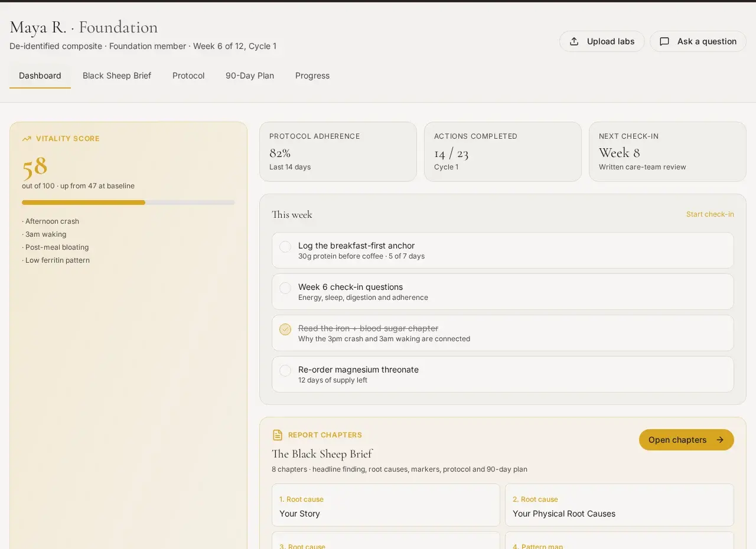Click the Maya R. · Foundation heading
This screenshot has height=549, width=756.
click(x=84, y=27)
